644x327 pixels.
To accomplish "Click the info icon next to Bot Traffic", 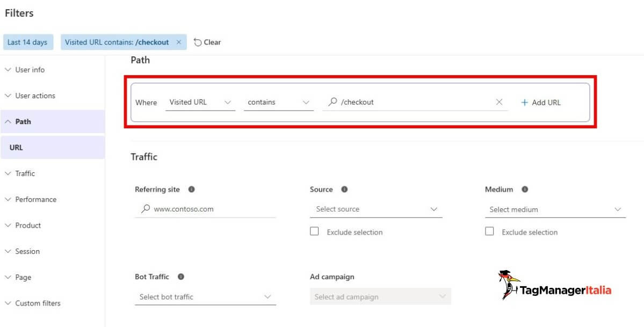I will pos(181,277).
